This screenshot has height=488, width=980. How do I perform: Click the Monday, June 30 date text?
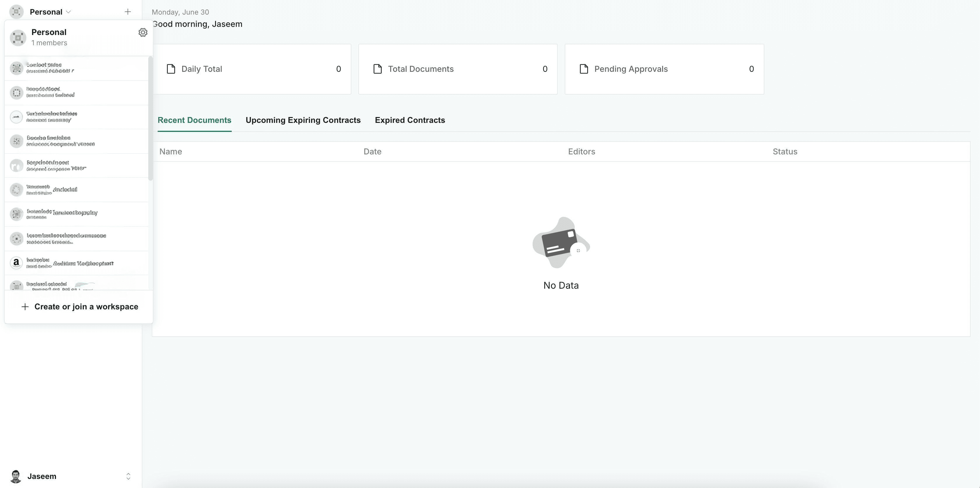click(x=180, y=12)
